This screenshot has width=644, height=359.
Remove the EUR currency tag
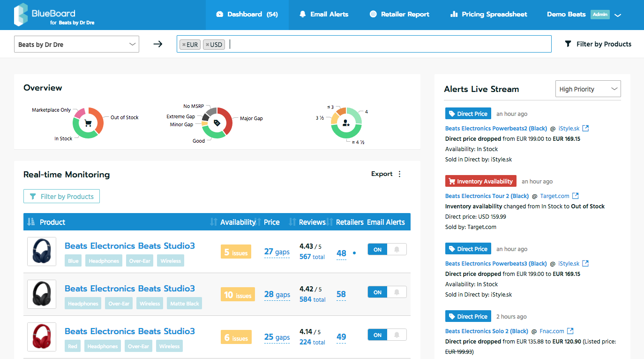[184, 45]
